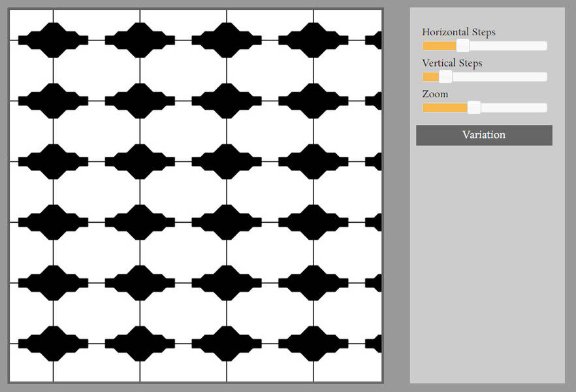
Task: Click the second black shape in the bottom row
Action: pyautogui.click(x=140, y=344)
